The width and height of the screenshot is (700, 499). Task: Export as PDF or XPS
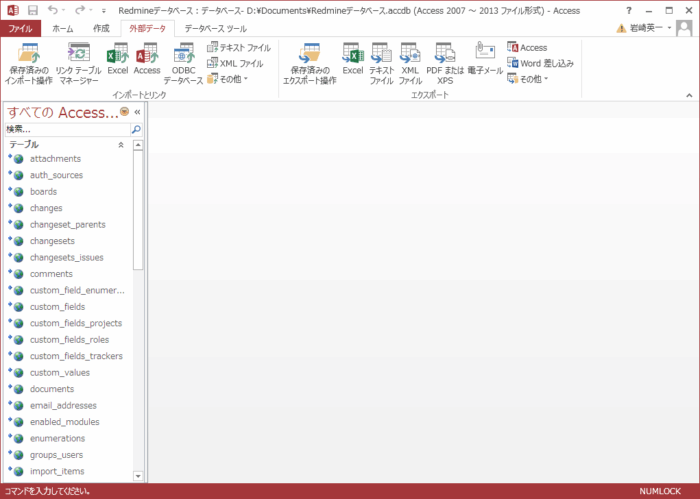(x=445, y=63)
